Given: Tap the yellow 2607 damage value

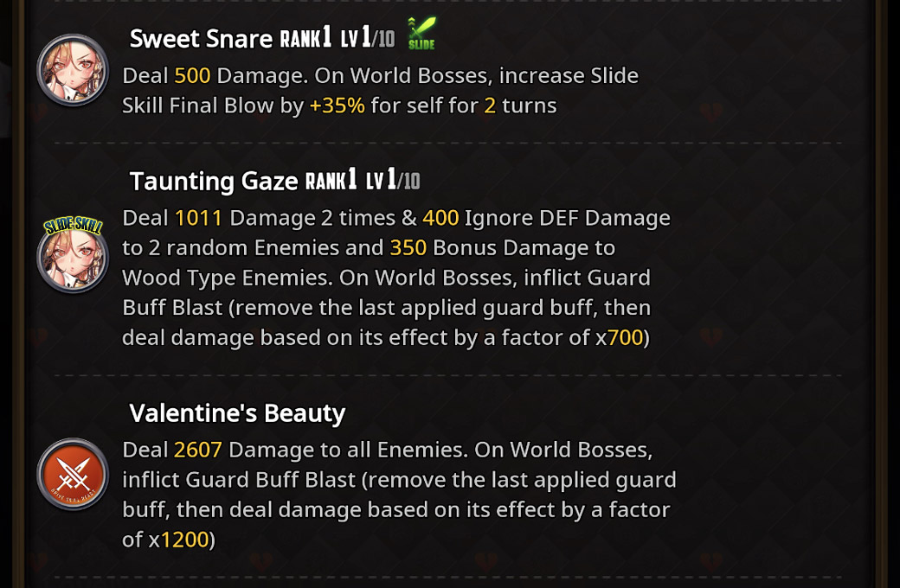Looking at the screenshot, I should pos(197,450).
